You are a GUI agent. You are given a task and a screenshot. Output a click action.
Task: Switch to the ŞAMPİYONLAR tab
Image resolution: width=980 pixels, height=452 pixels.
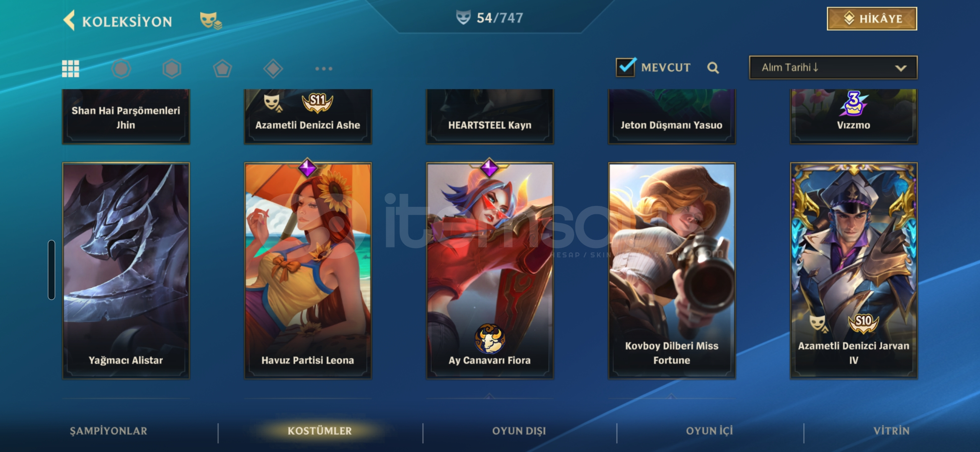point(108,431)
